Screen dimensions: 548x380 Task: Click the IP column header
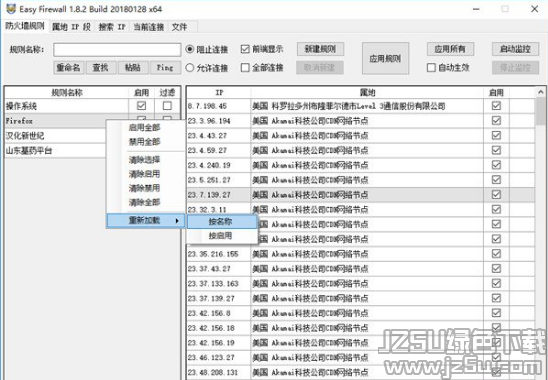tap(219, 93)
